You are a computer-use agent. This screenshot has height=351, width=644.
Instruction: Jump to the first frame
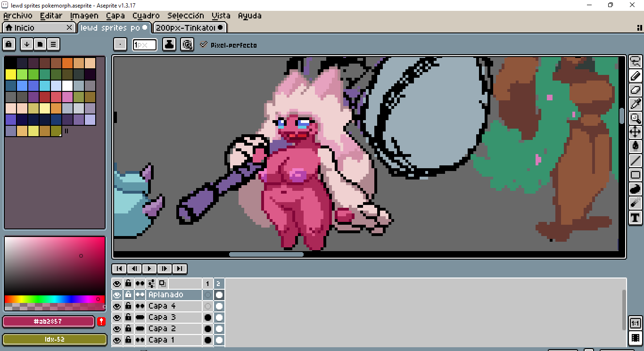pyautogui.click(x=119, y=269)
